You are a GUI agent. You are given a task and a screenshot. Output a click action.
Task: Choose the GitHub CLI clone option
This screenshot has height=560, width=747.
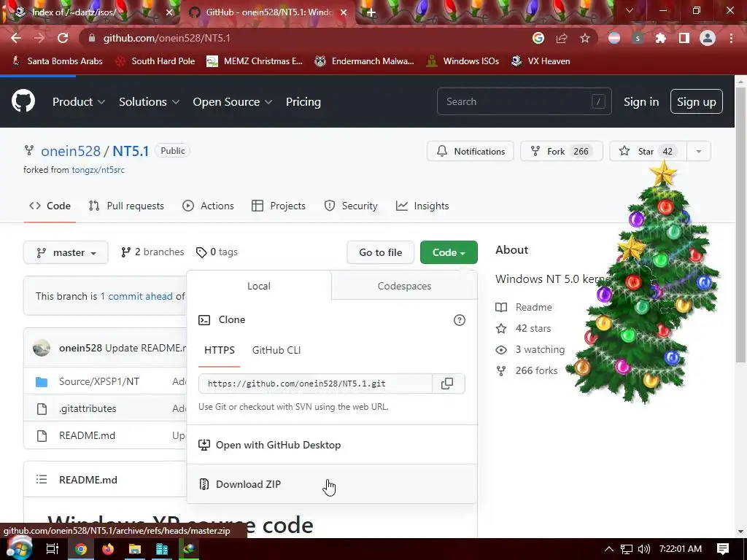click(276, 350)
